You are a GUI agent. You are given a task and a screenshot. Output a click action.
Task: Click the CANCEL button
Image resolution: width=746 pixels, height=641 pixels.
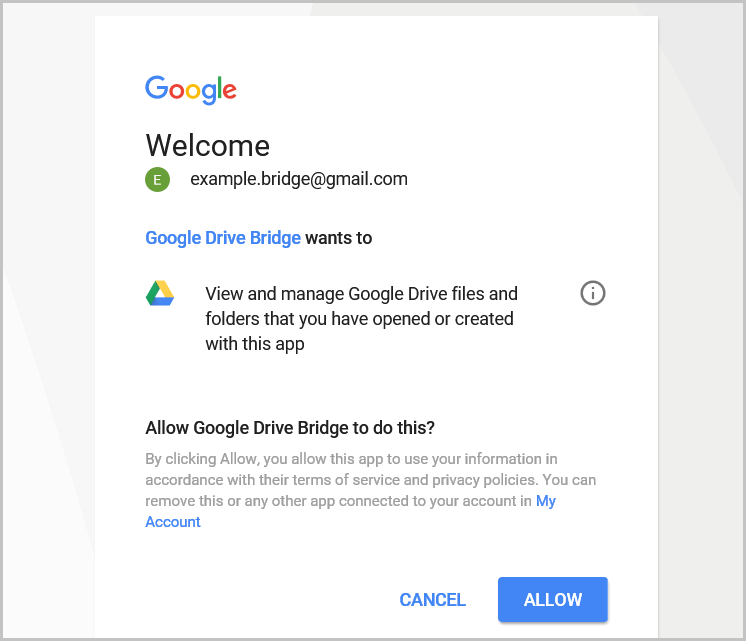pos(432,600)
